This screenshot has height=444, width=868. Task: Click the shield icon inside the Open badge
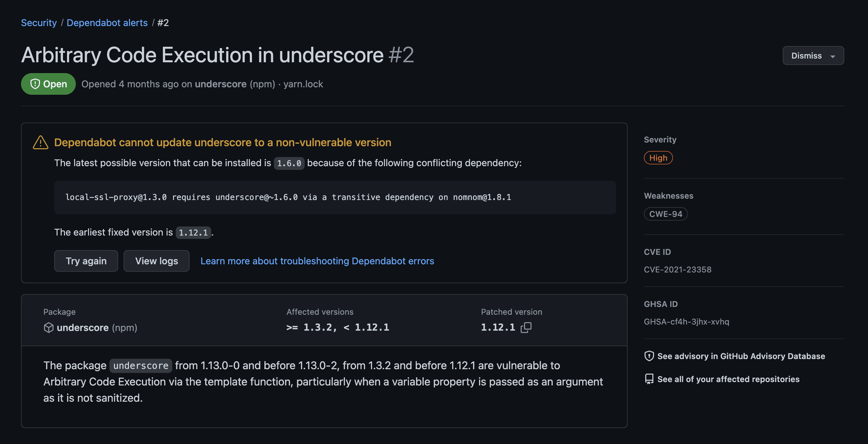point(36,84)
